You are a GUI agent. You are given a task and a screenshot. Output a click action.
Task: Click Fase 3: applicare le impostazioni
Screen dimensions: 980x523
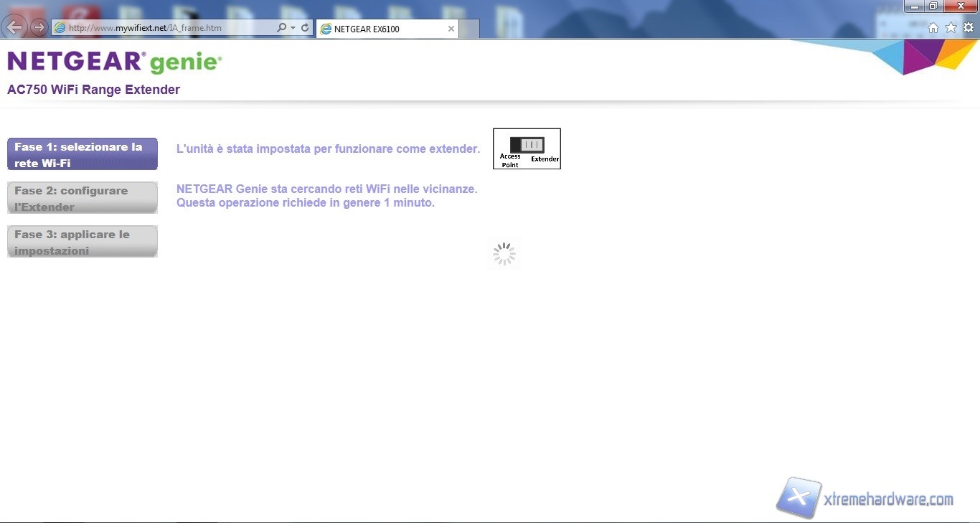[83, 242]
